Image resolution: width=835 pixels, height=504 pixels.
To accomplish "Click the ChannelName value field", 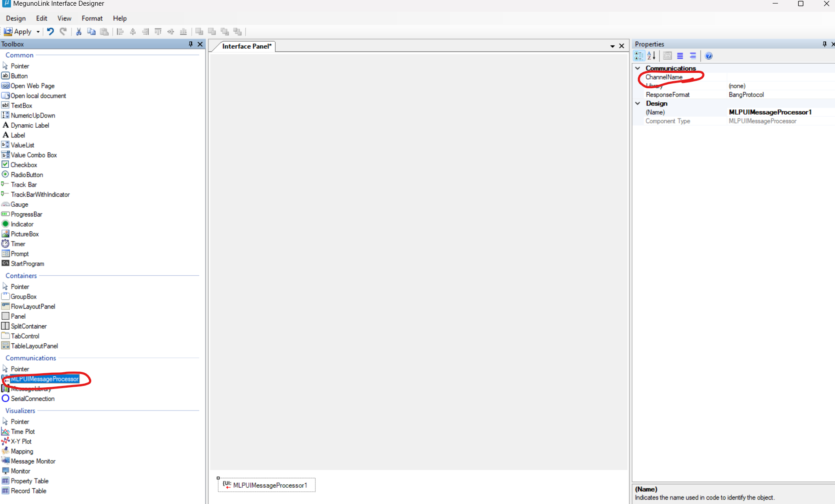I will click(x=779, y=77).
